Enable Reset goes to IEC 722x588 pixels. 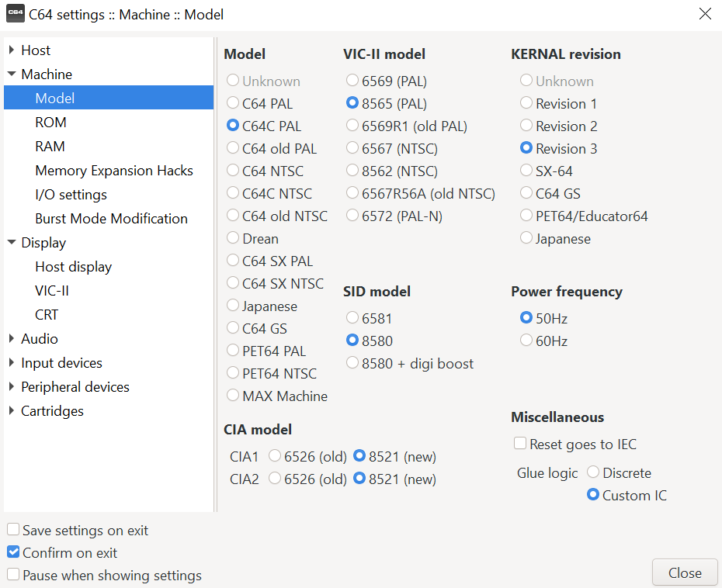point(575,444)
